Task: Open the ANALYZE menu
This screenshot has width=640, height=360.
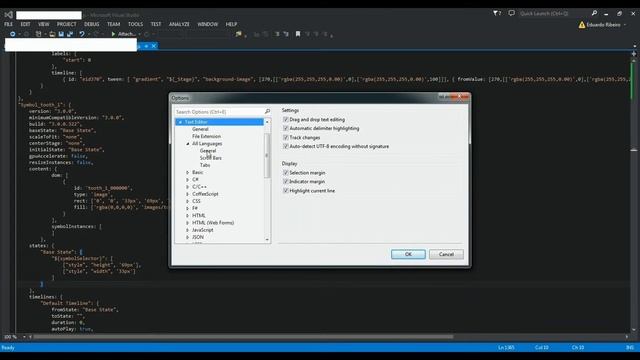Action: click(x=179, y=24)
